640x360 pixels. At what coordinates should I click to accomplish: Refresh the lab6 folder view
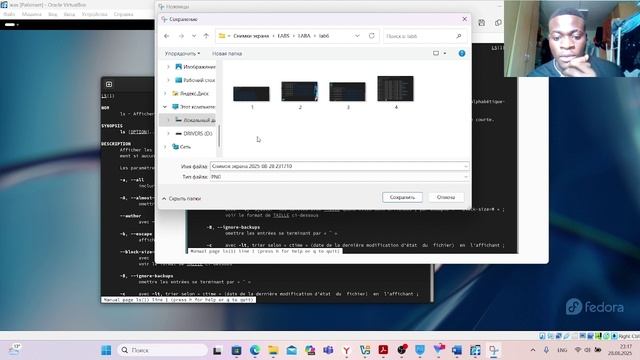[x=371, y=36]
